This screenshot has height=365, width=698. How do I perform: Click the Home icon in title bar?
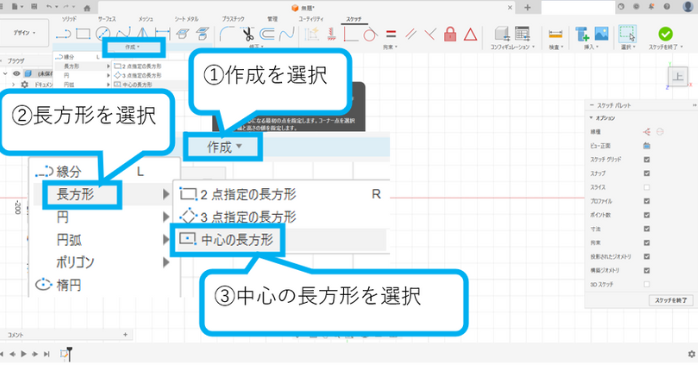(87, 8)
